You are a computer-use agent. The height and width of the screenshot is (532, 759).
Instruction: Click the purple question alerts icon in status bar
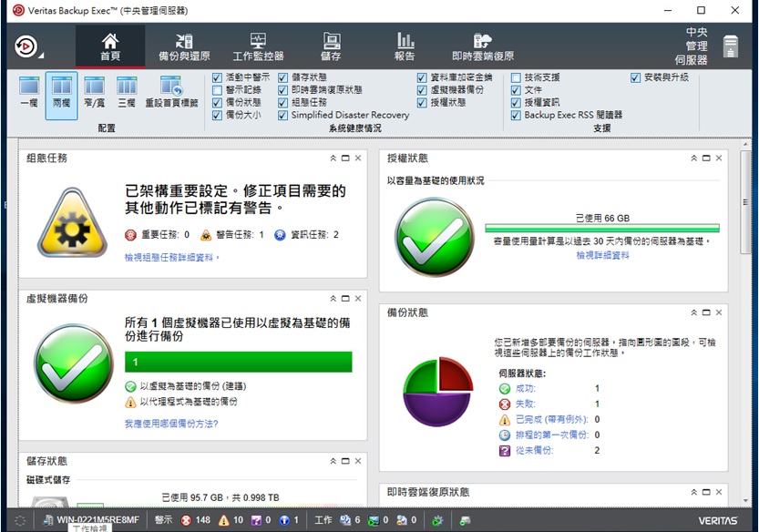[x=256, y=520]
